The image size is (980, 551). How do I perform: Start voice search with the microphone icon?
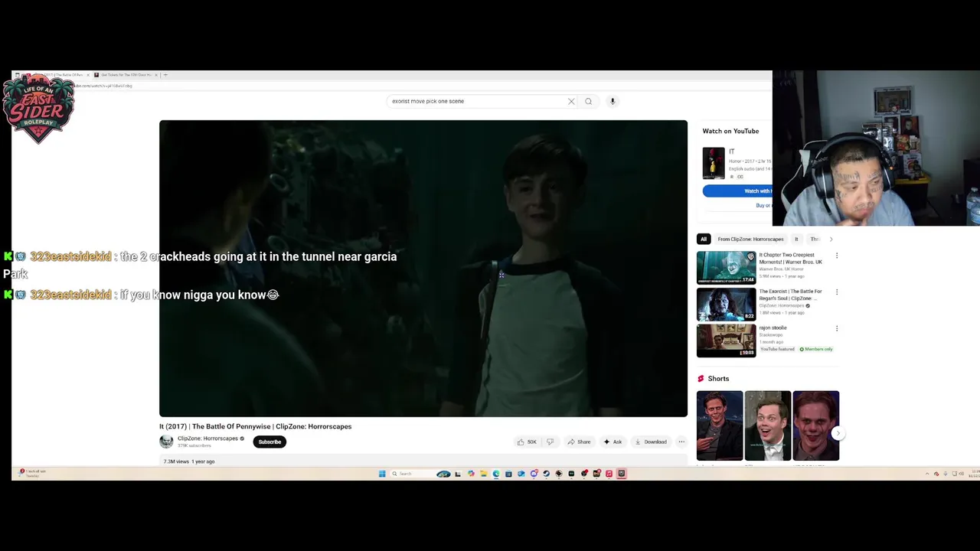coord(612,101)
